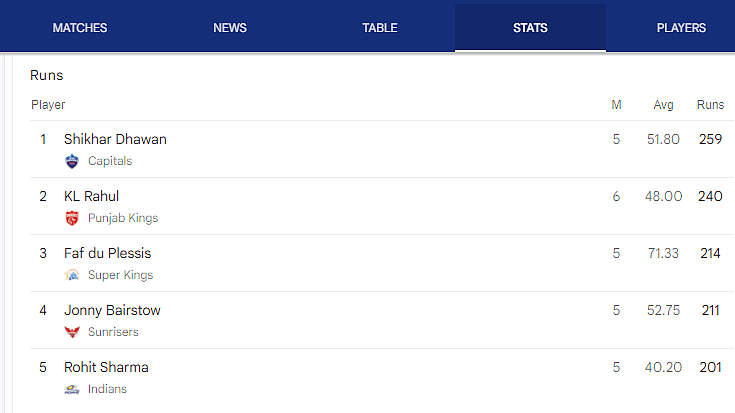
Task: Open KL Rahul's player entry
Action: pos(91,196)
